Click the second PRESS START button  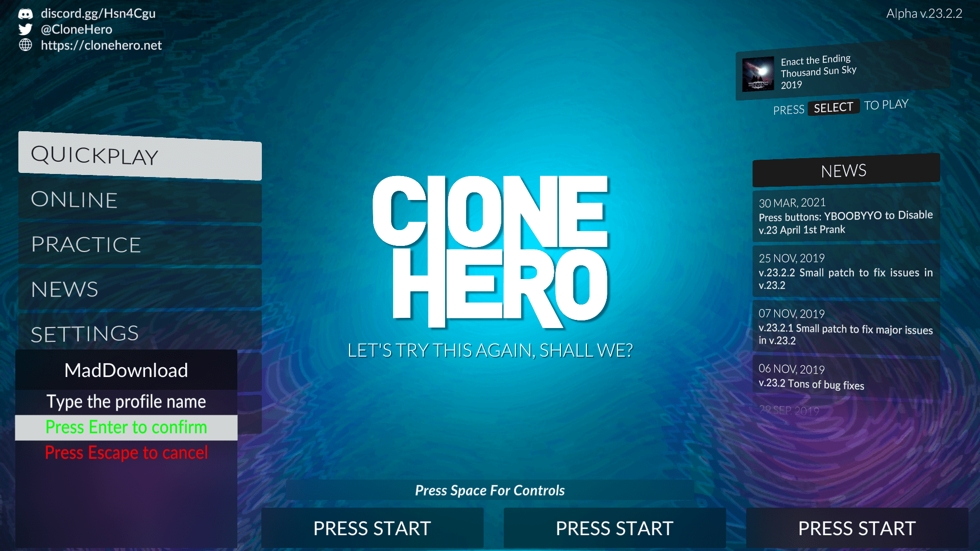(x=614, y=528)
